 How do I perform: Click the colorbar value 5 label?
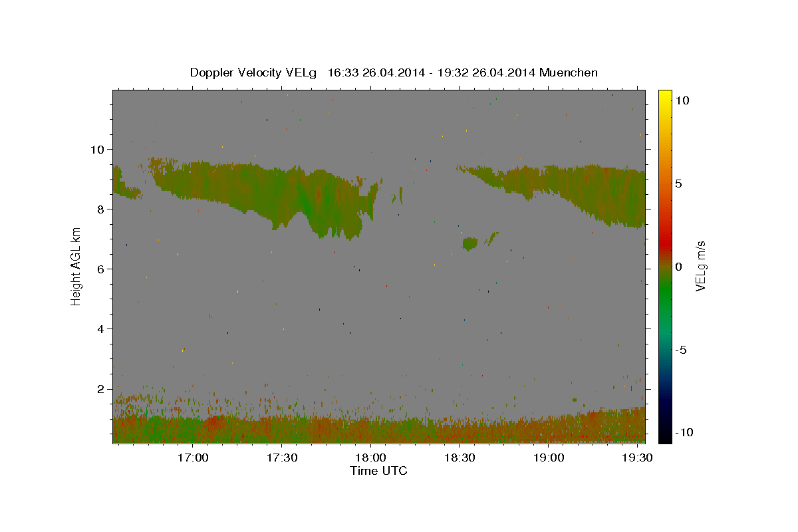pos(679,184)
